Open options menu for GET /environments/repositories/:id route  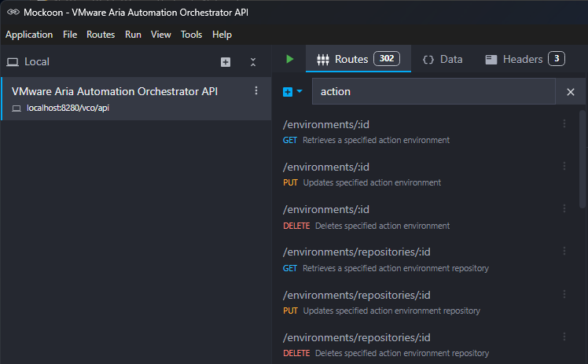tap(564, 251)
